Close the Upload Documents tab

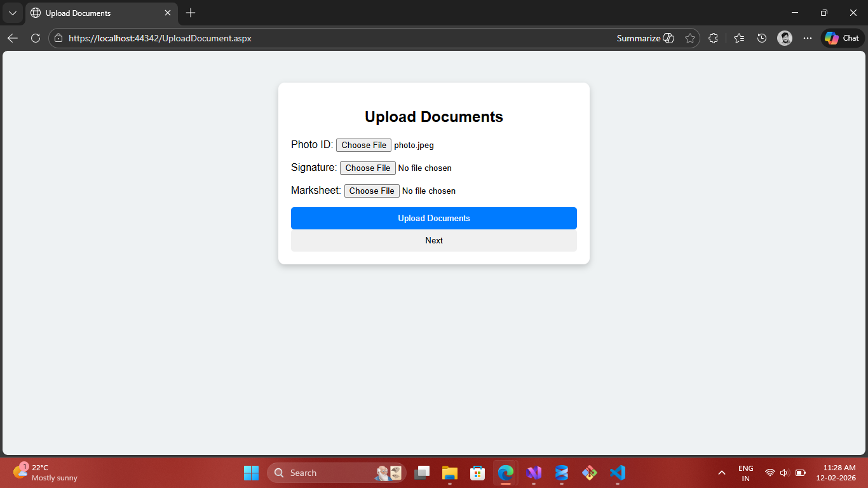click(168, 13)
